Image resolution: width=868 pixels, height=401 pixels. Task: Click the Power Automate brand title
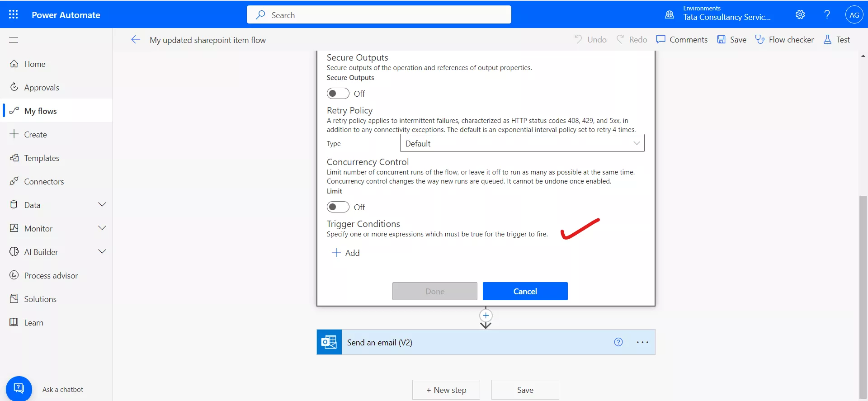pos(66,14)
